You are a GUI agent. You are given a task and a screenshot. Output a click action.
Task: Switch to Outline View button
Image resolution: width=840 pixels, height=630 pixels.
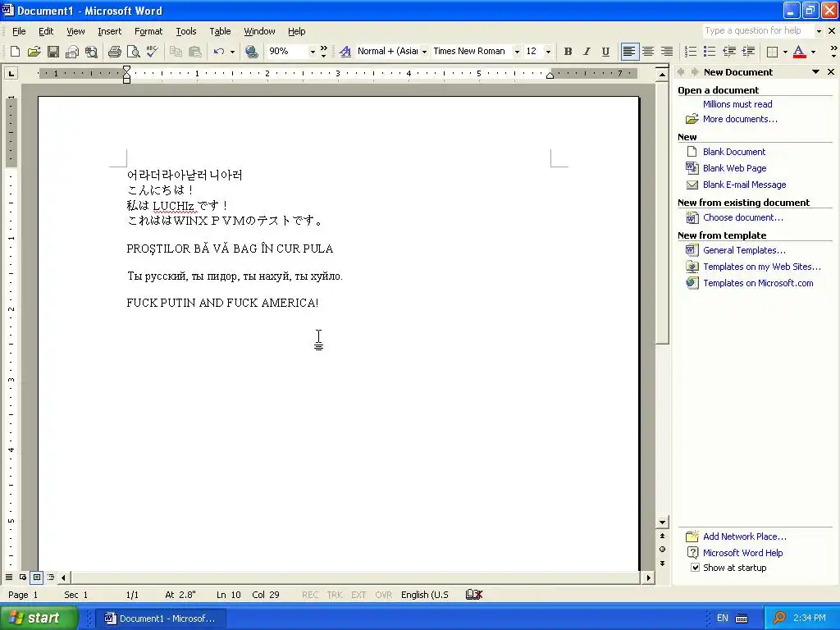point(51,577)
